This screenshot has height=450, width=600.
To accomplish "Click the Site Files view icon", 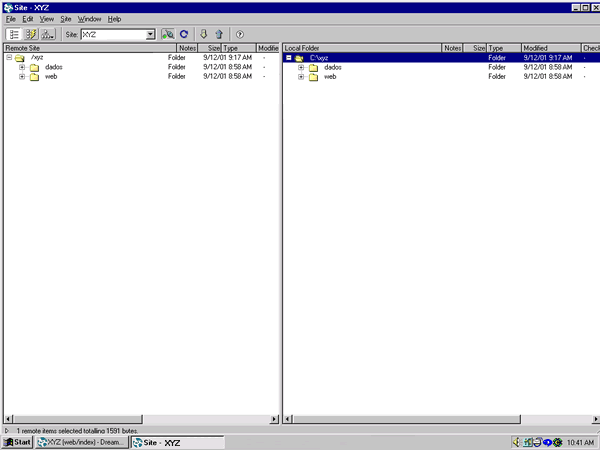I will point(14,34).
